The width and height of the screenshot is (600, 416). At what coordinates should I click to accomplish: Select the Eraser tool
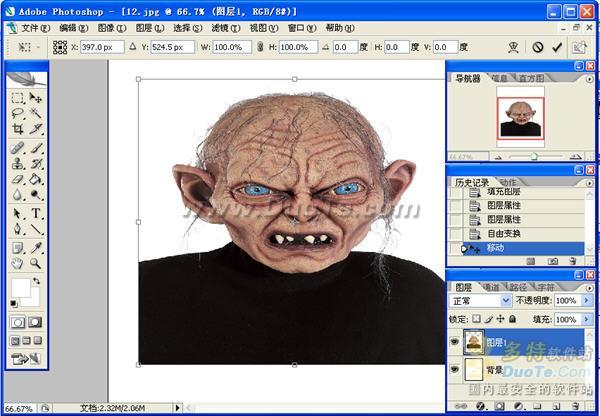point(17,179)
